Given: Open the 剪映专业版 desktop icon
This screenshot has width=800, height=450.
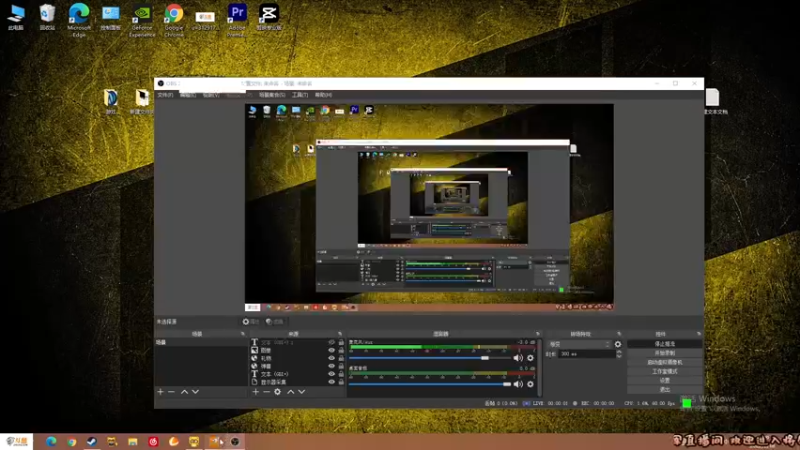Looking at the screenshot, I should (x=269, y=18).
